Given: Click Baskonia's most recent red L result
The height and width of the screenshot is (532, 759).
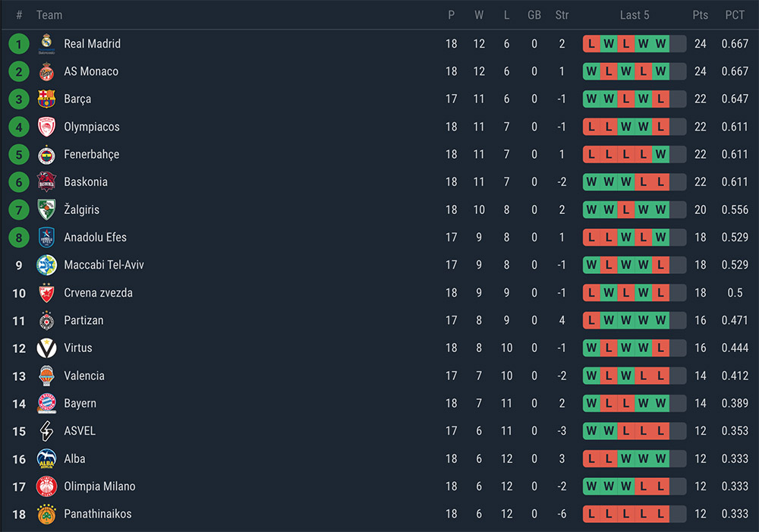Looking at the screenshot, I should pyautogui.click(x=660, y=182).
